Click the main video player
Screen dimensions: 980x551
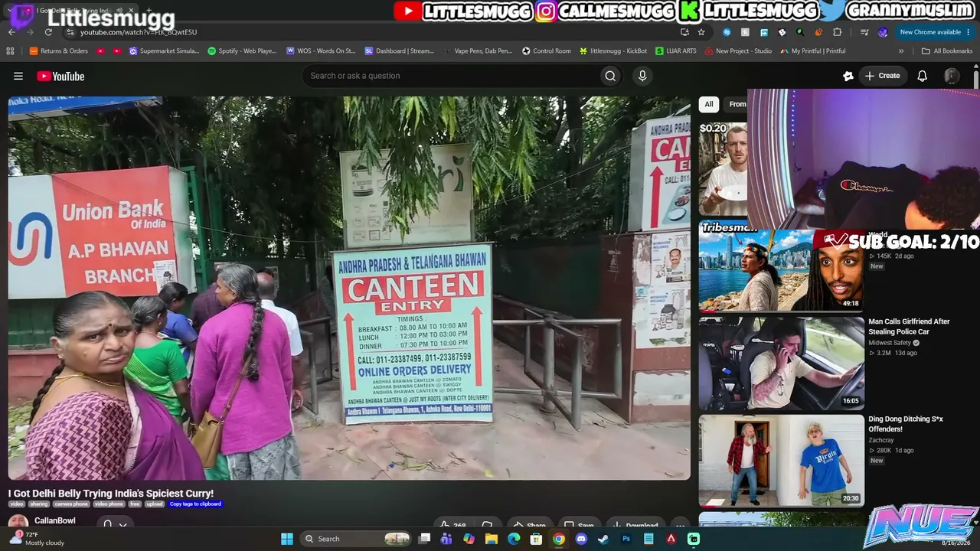click(x=349, y=288)
